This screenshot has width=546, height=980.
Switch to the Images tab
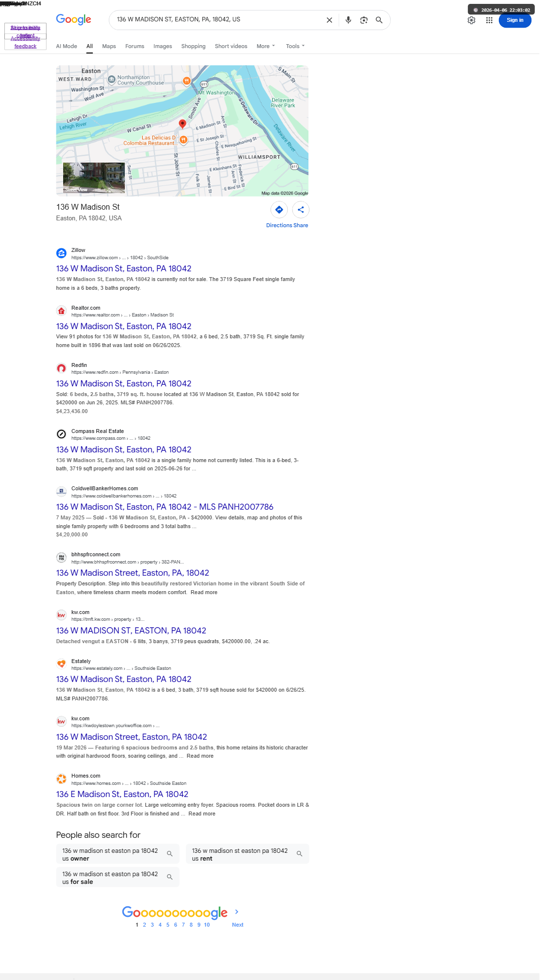163,46
